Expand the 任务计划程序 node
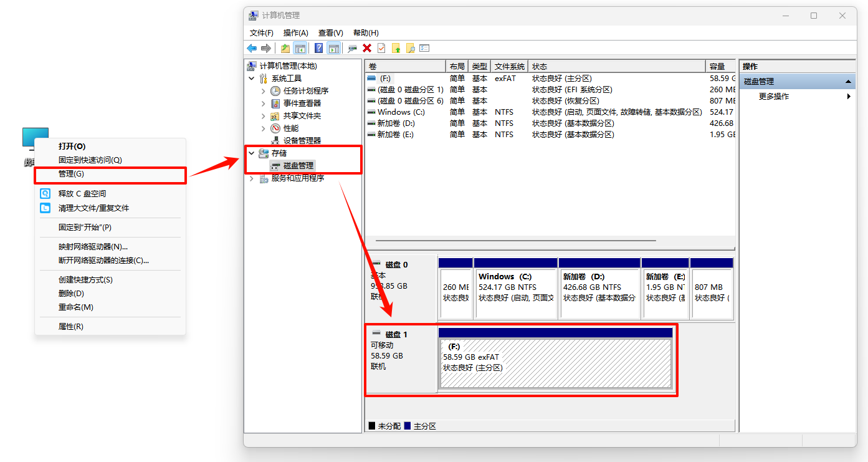Image resolution: width=868 pixels, height=462 pixels. tap(264, 91)
